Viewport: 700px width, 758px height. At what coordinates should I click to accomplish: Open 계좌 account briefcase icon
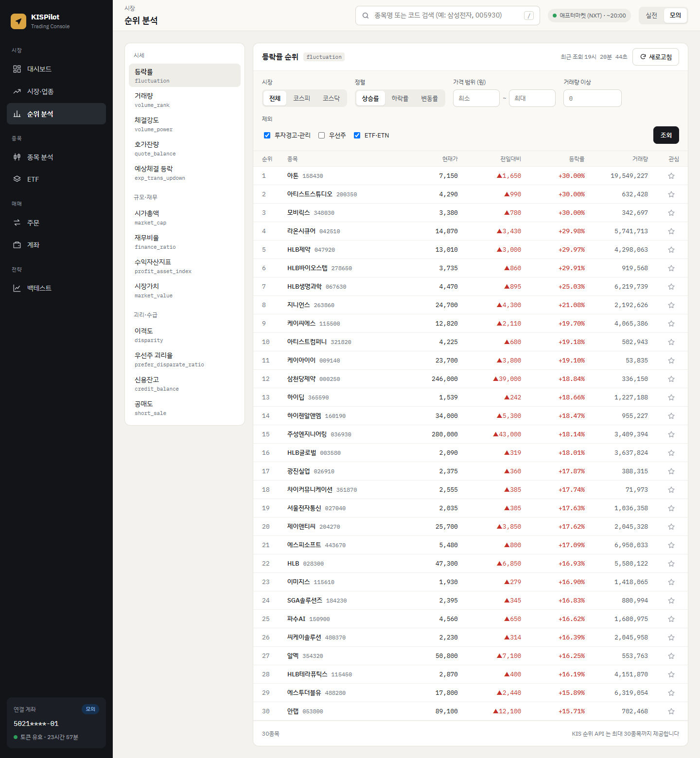(x=17, y=245)
